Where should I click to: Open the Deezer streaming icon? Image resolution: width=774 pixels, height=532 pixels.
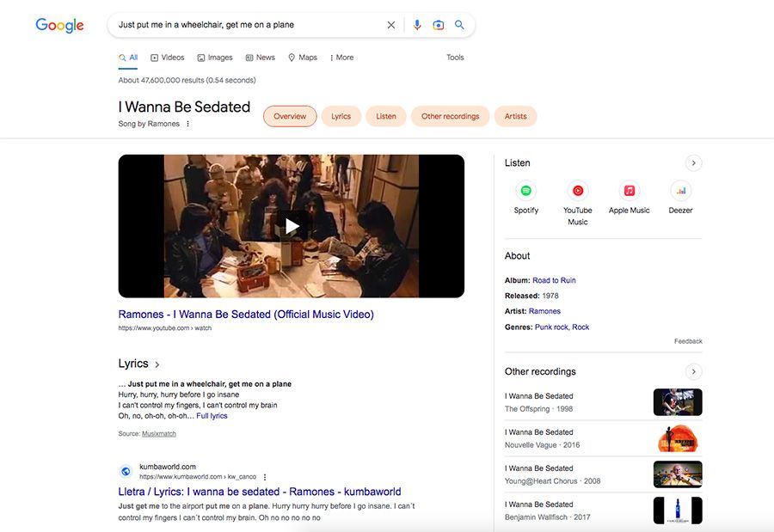point(680,191)
